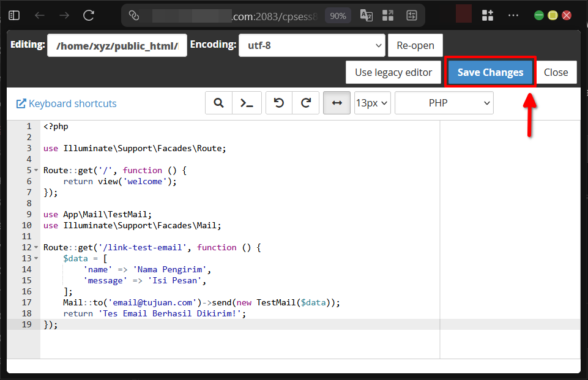
Task: Open the browser extensions icon
Action: coord(488,15)
